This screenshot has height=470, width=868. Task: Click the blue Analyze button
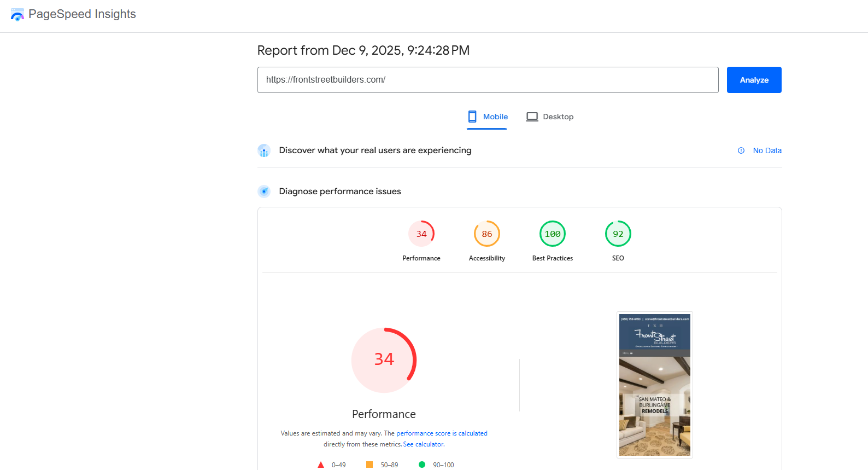point(754,80)
